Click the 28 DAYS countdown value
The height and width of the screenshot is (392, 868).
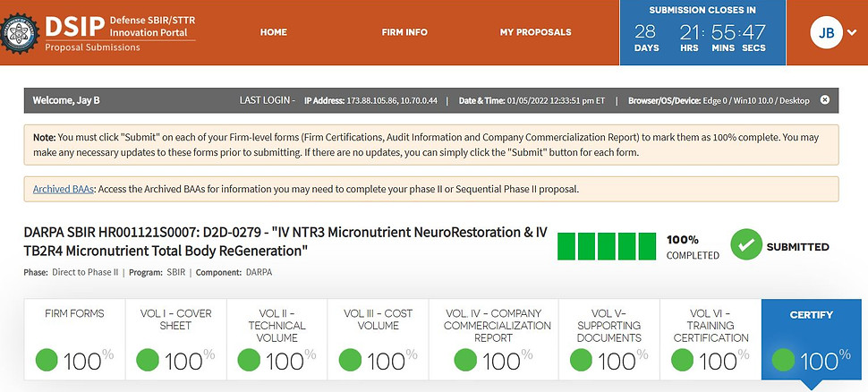point(646,38)
